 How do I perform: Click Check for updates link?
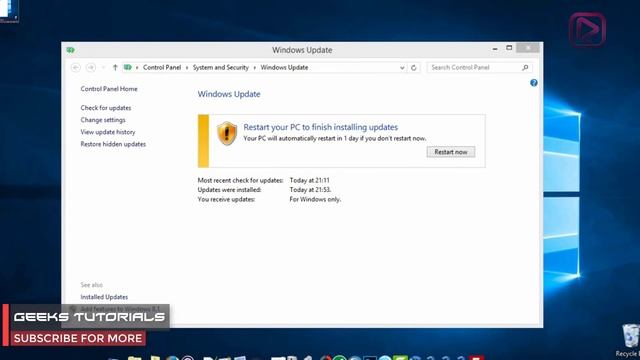[106, 108]
